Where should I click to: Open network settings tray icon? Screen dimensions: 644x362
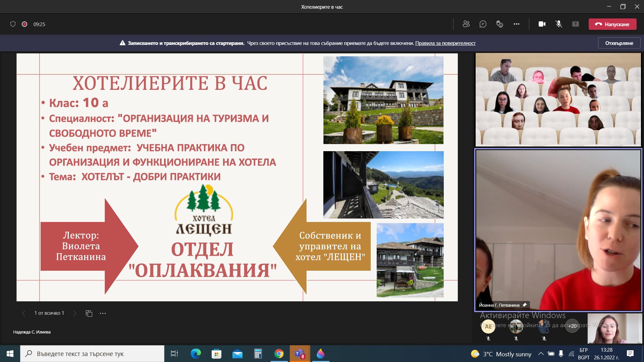[571, 354]
